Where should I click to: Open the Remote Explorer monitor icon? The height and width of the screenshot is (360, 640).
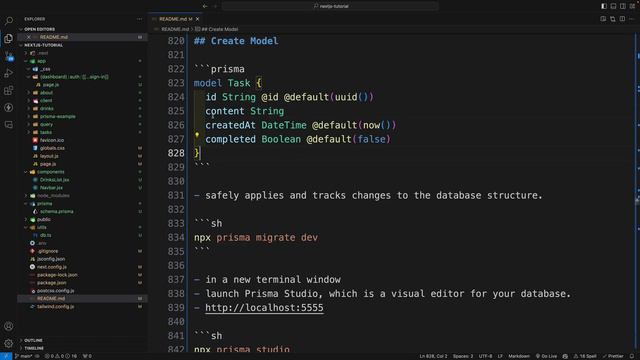click(x=9, y=125)
